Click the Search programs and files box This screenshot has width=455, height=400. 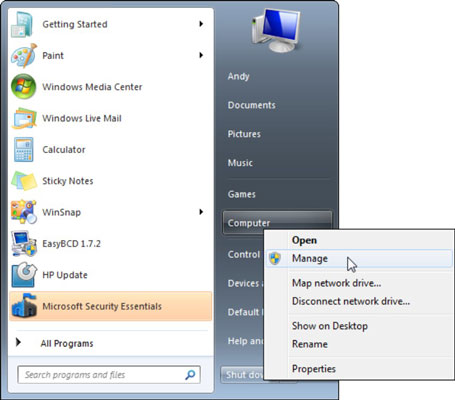pos(109,375)
